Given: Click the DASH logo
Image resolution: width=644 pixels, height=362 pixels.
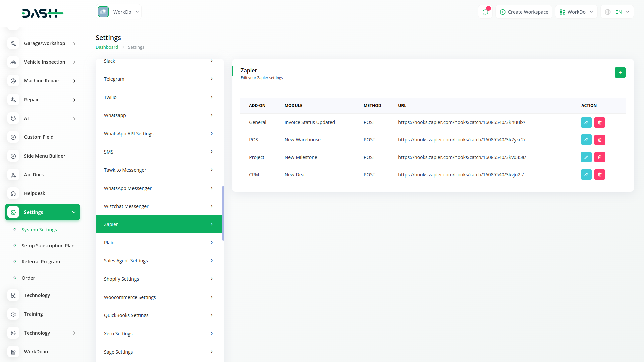Looking at the screenshot, I should tap(43, 13).
